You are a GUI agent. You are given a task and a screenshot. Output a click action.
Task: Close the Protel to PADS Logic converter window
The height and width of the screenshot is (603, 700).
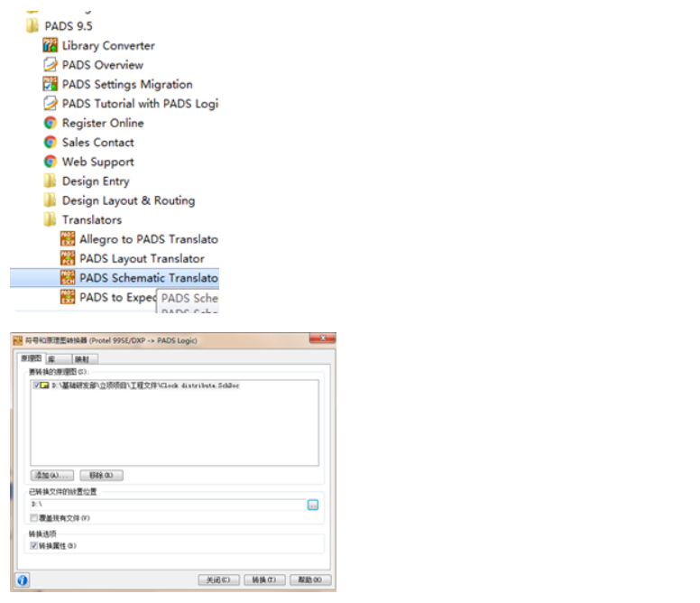pos(323,339)
